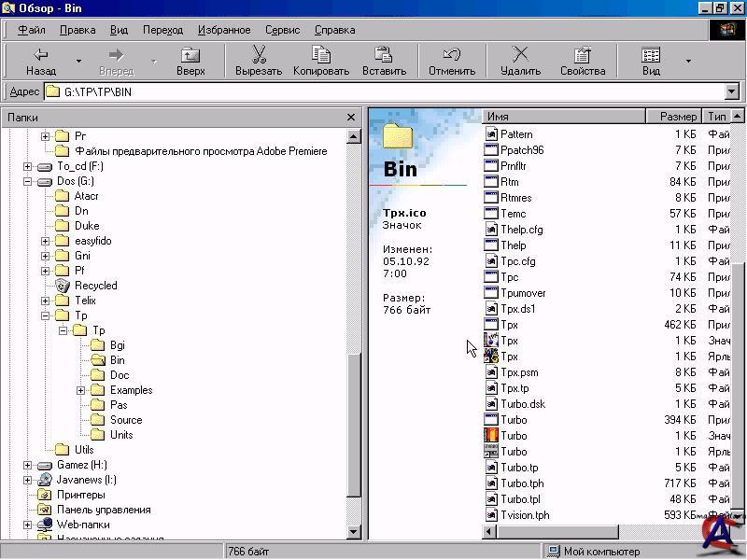Image resolution: width=747 pixels, height=560 pixels.
Task: Click the Вверх (Up) folder icon
Action: [190, 55]
